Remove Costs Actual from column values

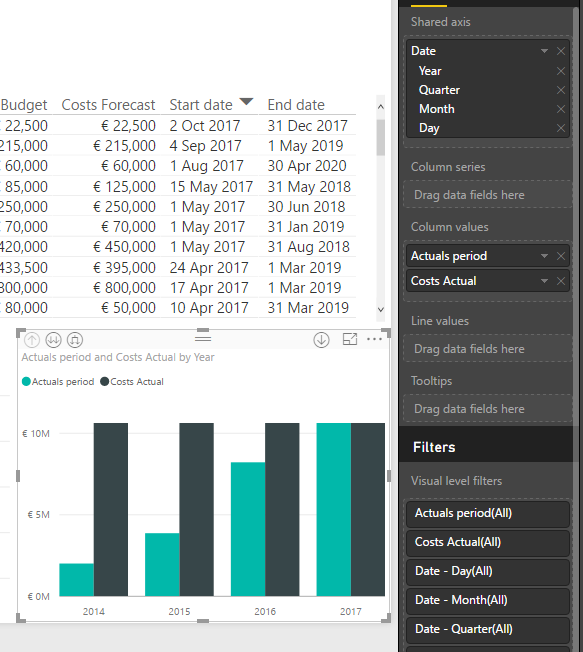(561, 281)
